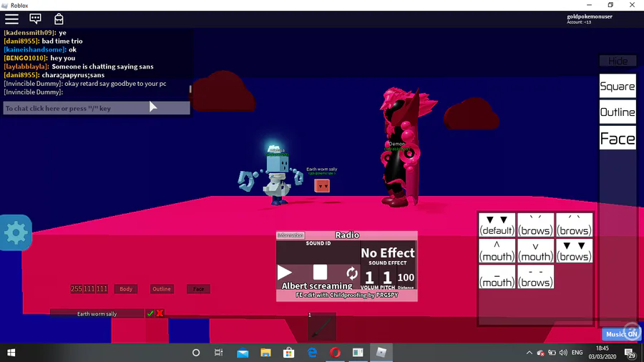The image size is (644, 362).
Task: Open Microsoft Store from taskbar
Action: point(289,353)
